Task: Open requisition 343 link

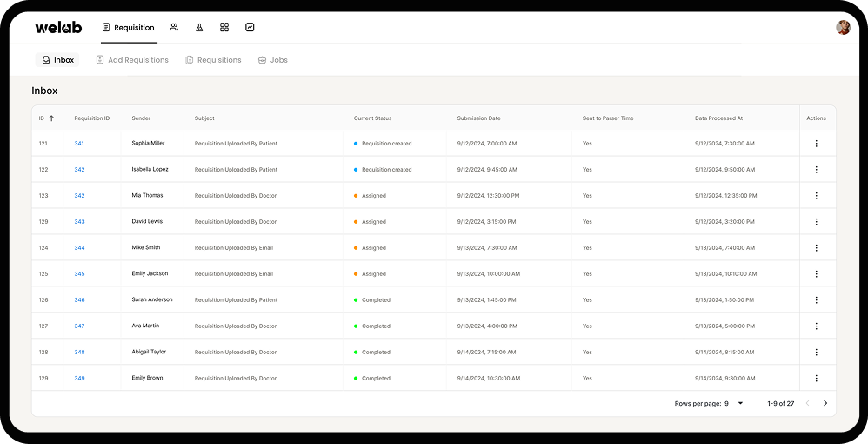Action: click(80, 222)
